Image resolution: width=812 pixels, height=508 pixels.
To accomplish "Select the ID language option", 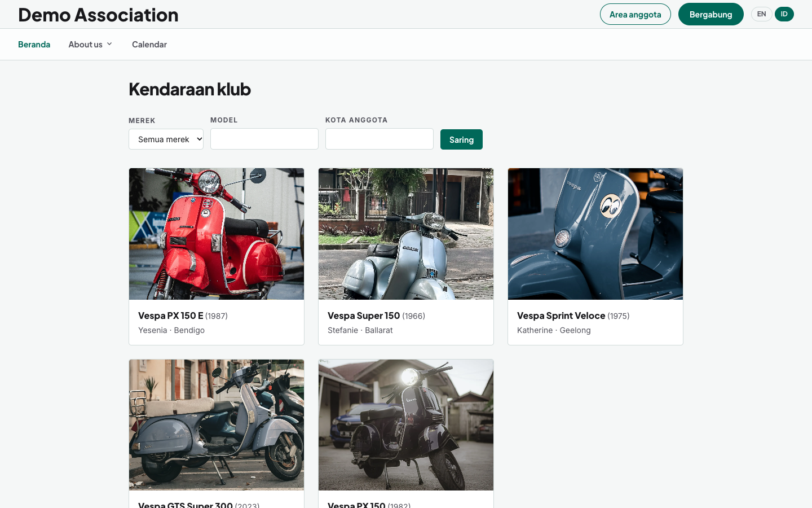I will tap(784, 14).
